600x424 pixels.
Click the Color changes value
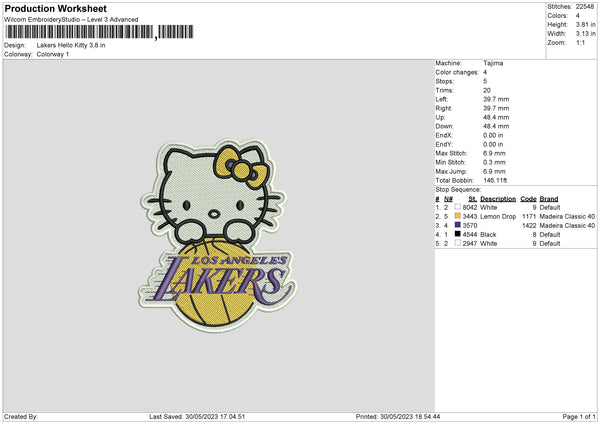pos(485,72)
